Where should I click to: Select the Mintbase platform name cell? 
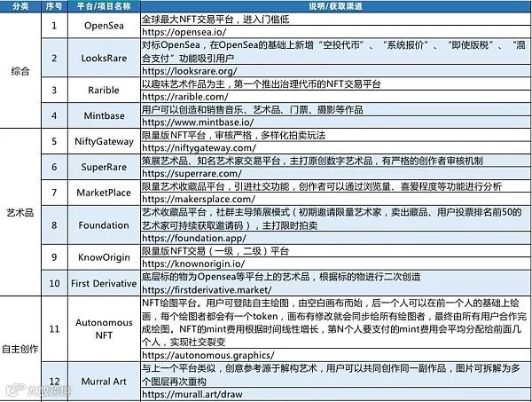click(104, 115)
